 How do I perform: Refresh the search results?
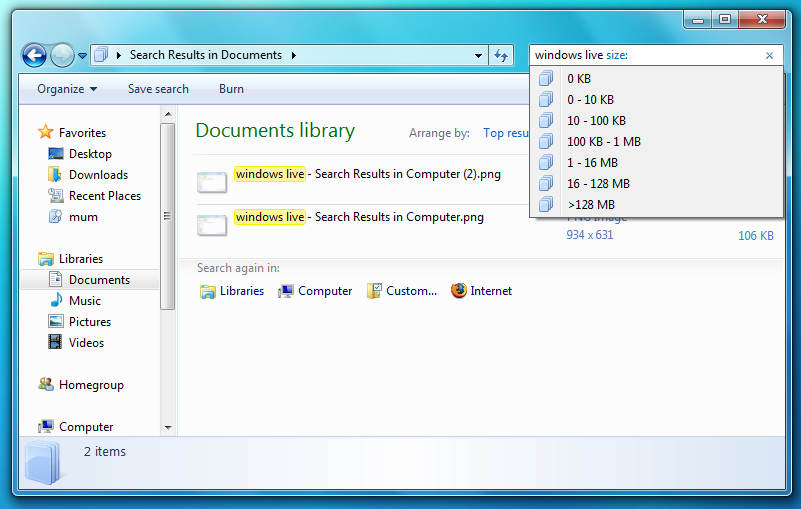point(501,55)
